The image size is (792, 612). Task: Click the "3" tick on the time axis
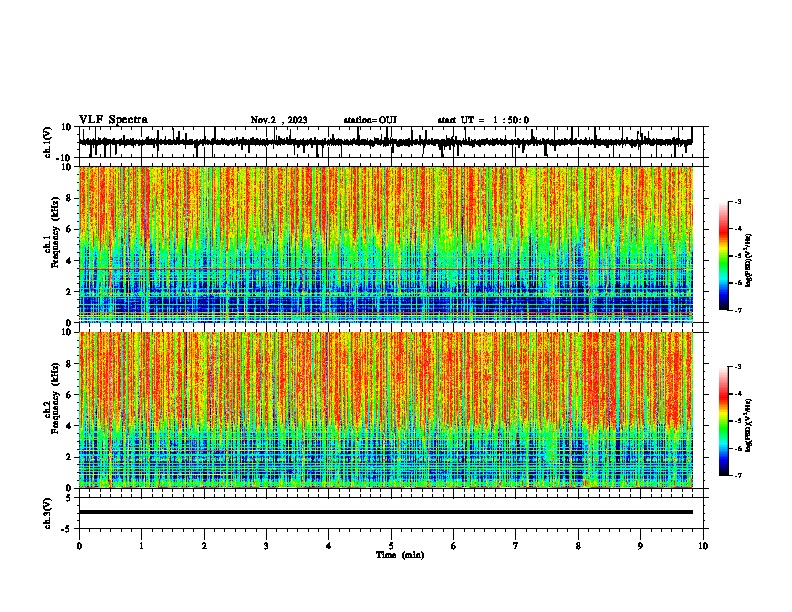(266, 546)
